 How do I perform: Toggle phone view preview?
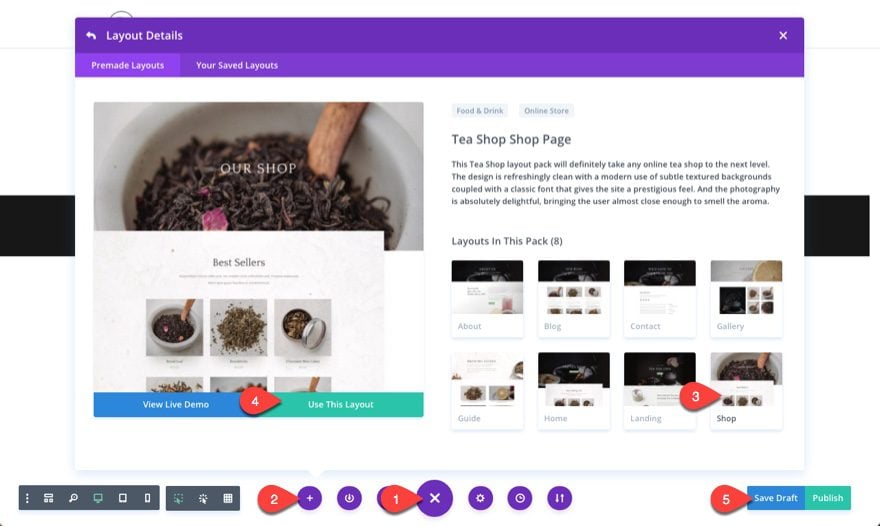coord(147,498)
